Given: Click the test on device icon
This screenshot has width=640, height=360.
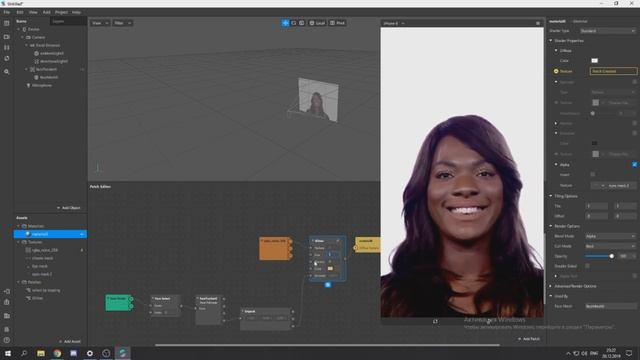Looking at the screenshot, I should [7, 291].
